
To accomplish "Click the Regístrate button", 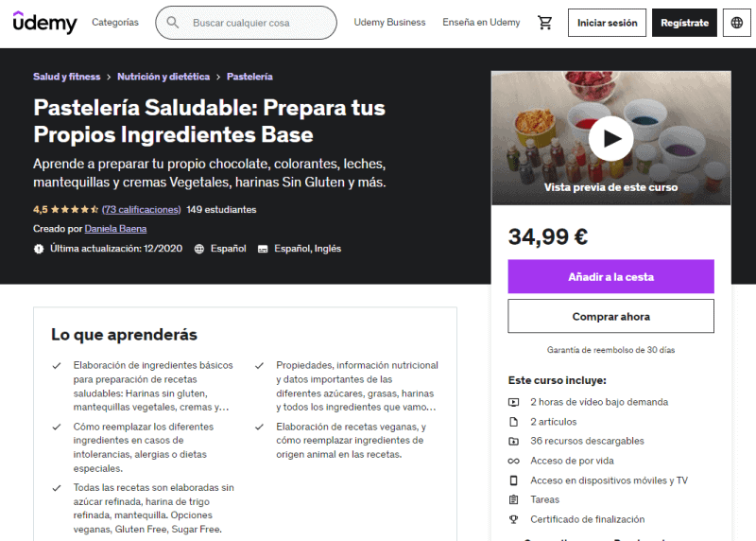I will pyautogui.click(x=684, y=23).
